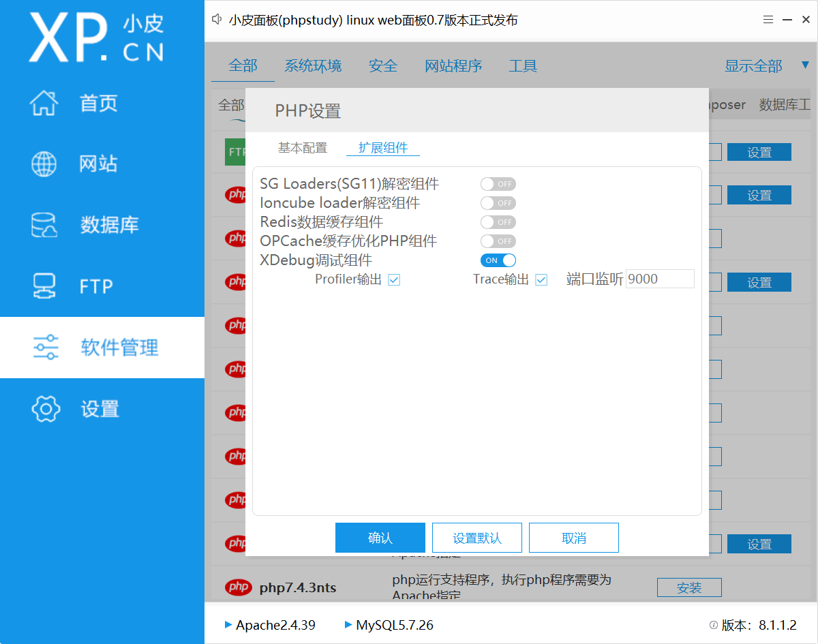Click 安装 button for php7.4.3nts

(689, 587)
